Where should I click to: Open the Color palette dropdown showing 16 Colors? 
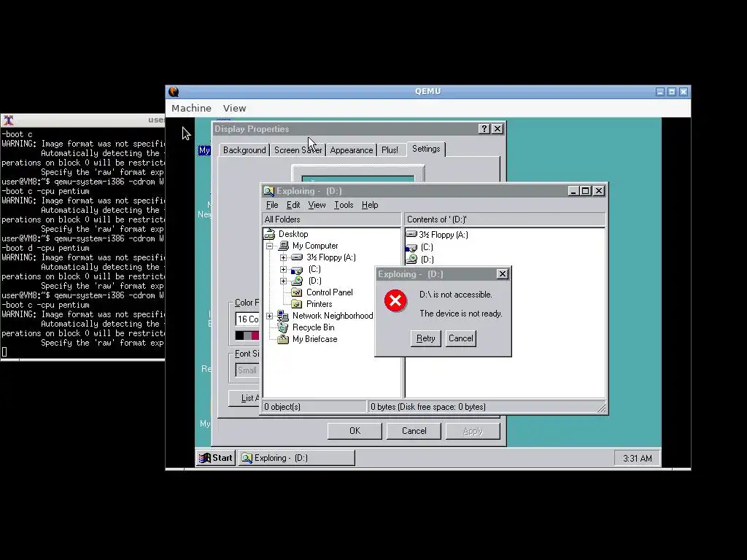[x=248, y=319]
